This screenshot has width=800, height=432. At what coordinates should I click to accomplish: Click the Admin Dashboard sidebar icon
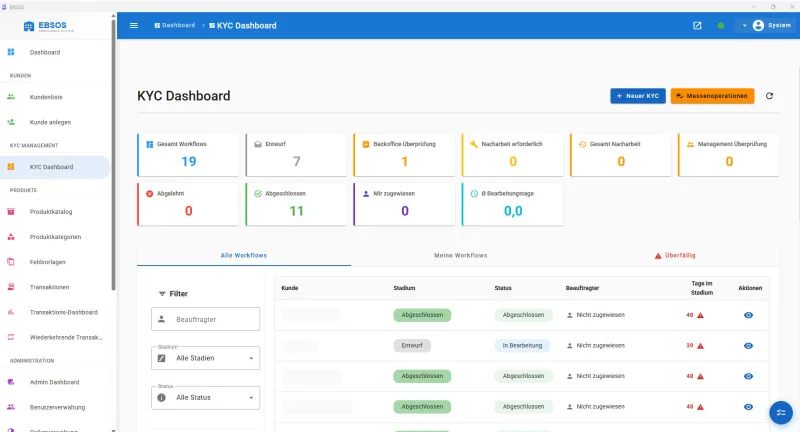11,382
